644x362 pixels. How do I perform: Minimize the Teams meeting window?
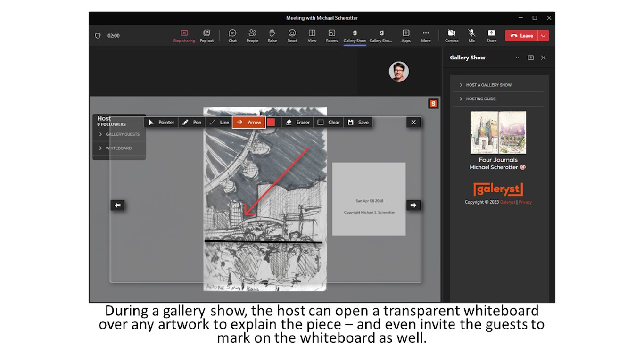coord(520,18)
